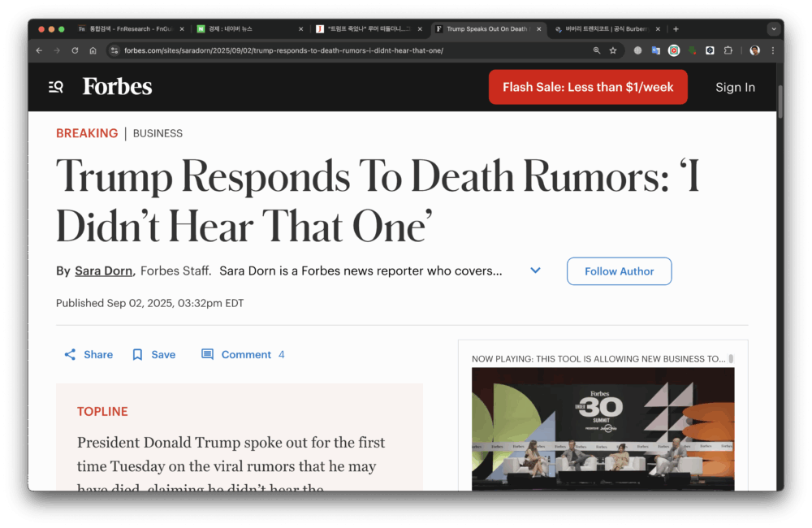Click the Save bookmark icon
This screenshot has width=812, height=528.
click(x=137, y=354)
